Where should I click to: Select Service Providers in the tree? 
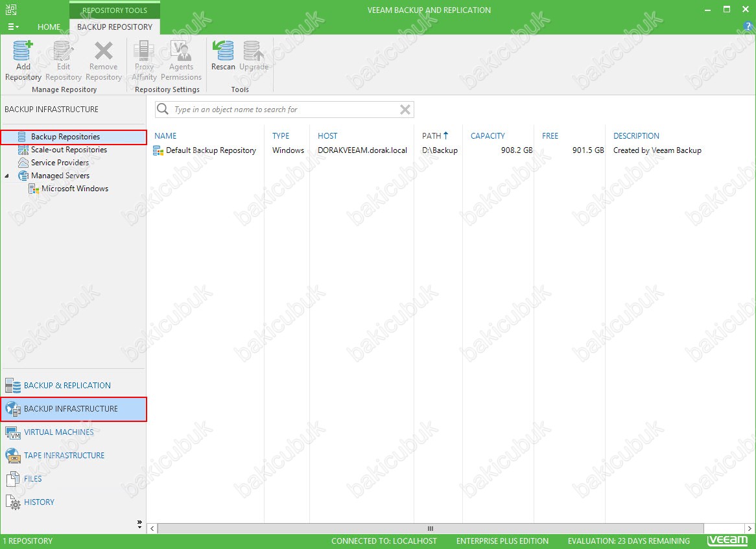pyautogui.click(x=60, y=163)
